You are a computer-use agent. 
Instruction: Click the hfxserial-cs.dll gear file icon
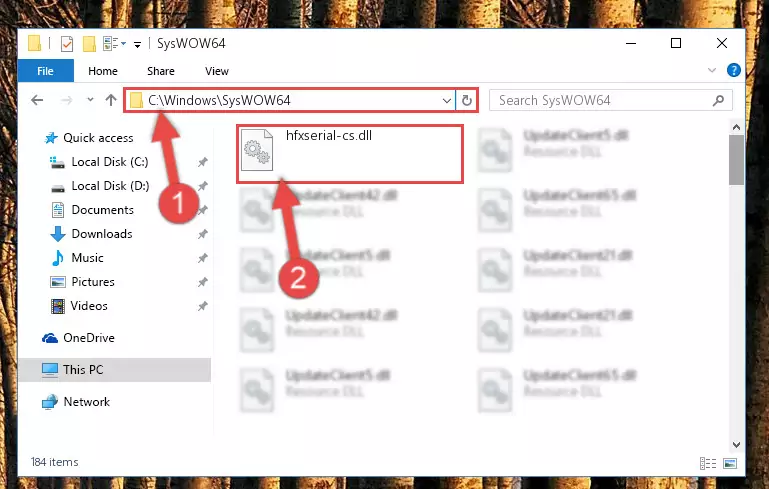point(257,150)
